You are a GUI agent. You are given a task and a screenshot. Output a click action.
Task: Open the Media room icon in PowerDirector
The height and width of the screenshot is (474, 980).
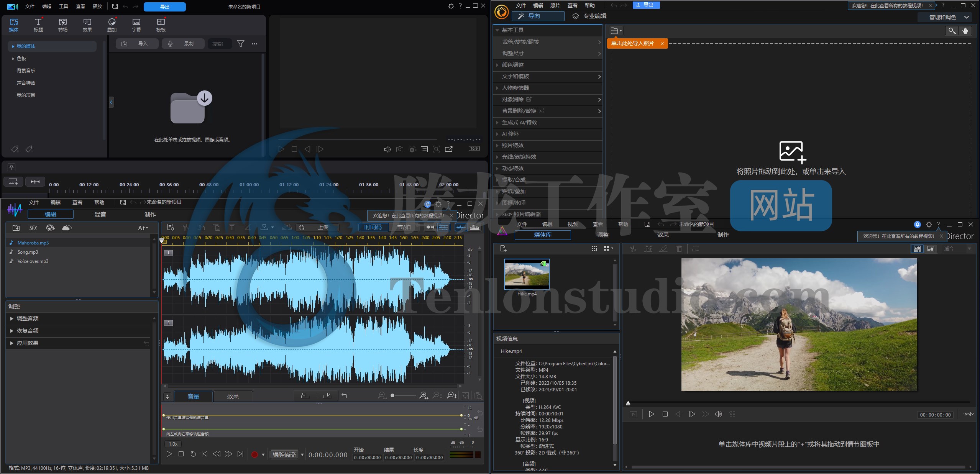coord(14,25)
